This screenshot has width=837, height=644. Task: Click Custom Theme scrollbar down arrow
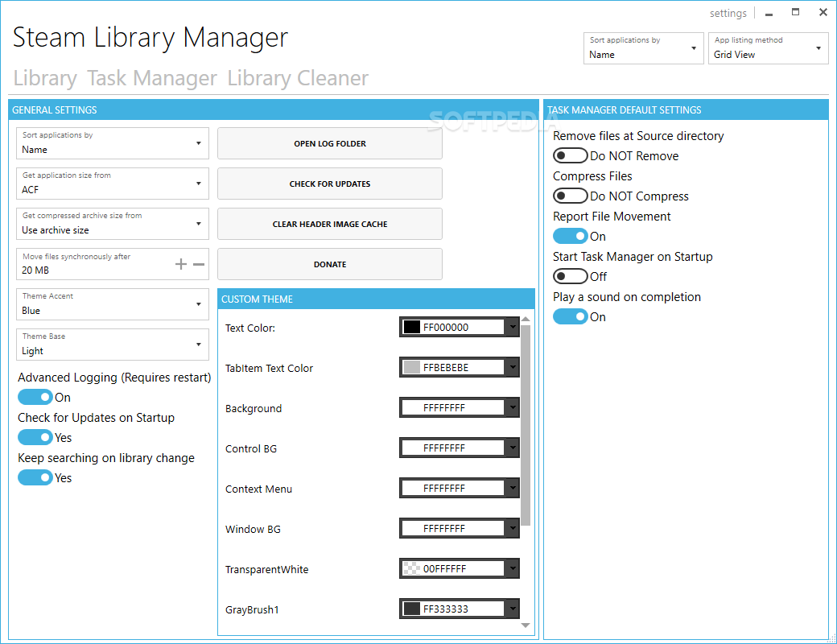(526, 625)
